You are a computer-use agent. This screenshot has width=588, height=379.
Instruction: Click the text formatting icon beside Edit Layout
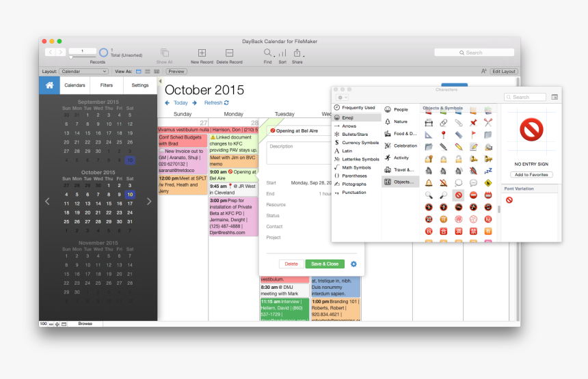point(484,71)
